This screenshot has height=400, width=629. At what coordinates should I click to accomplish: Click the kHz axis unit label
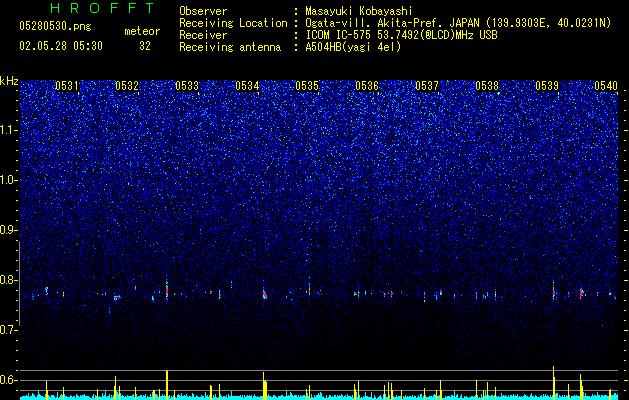click(x=9, y=81)
